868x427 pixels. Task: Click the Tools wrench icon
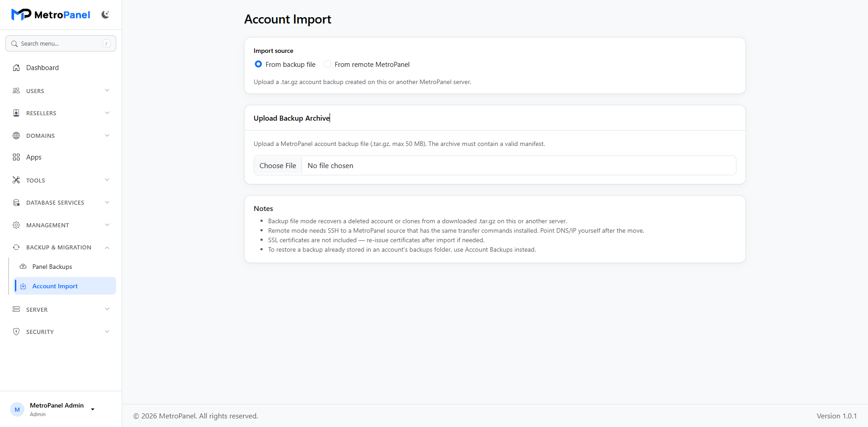tap(16, 180)
